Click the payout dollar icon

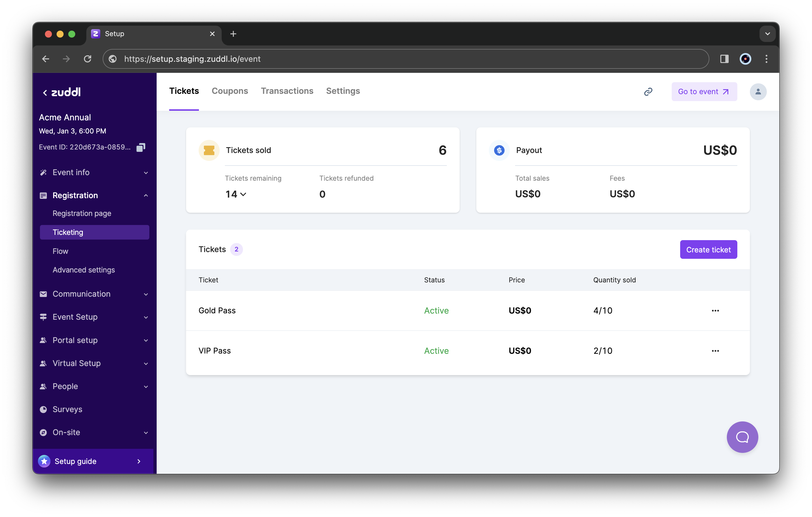(x=498, y=150)
